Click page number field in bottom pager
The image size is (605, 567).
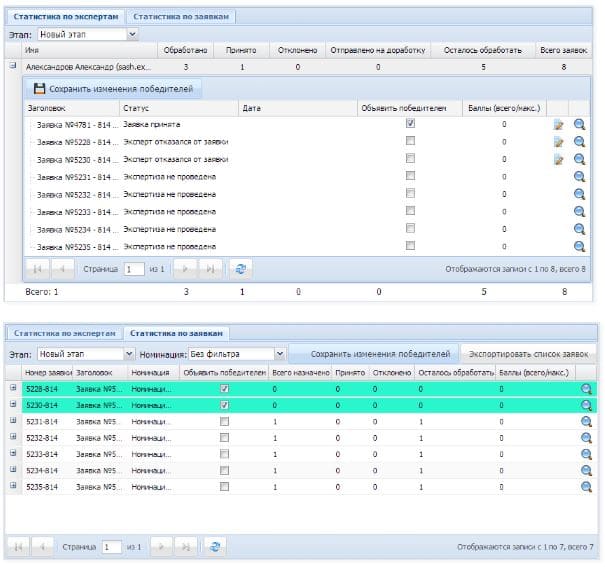(x=110, y=547)
